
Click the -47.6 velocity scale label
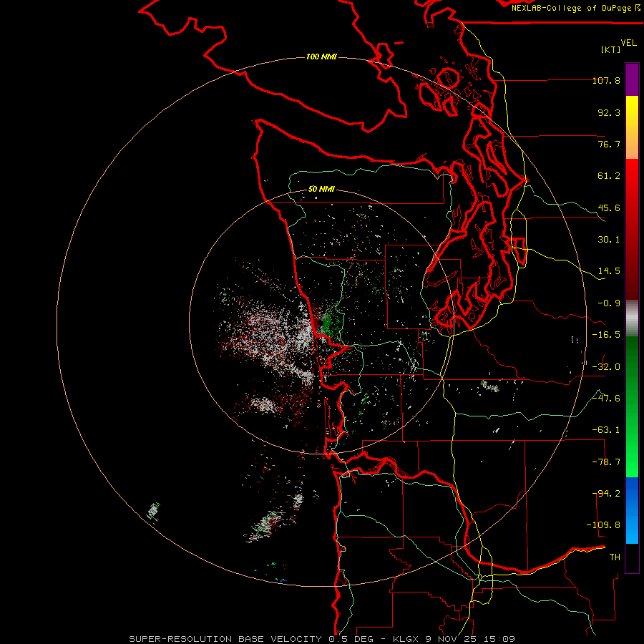606,399
